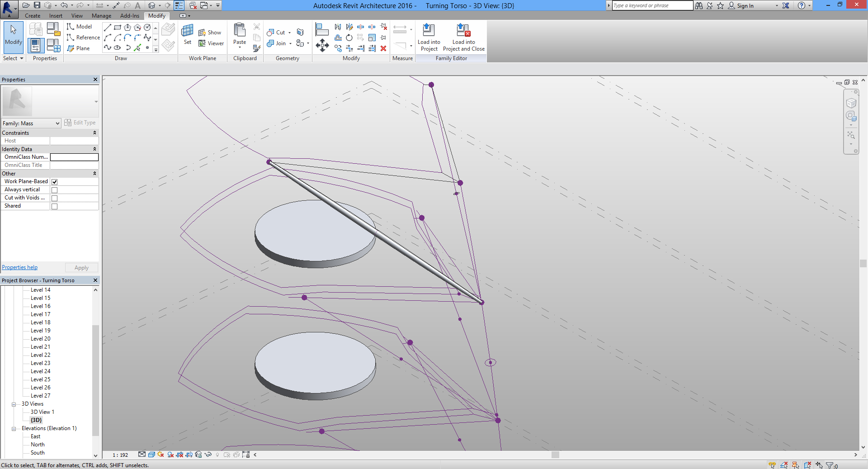
Task: Open the Insert ribbon tab
Action: pos(56,16)
